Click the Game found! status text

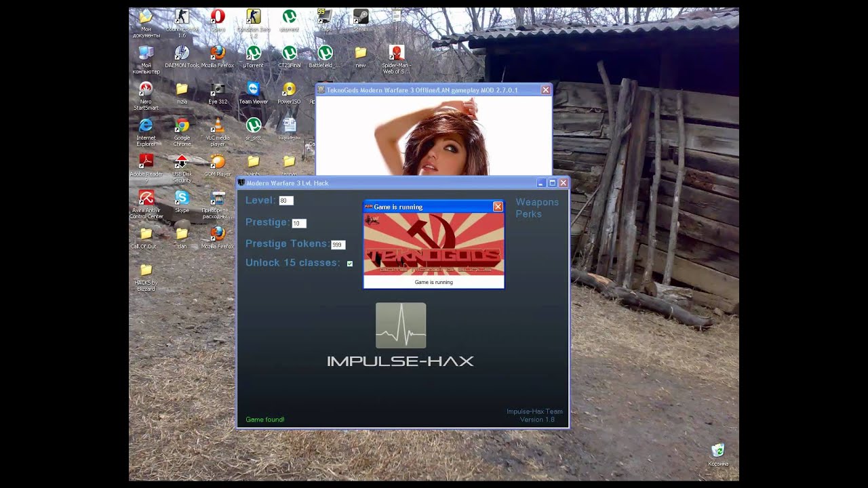(x=265, y=420)
